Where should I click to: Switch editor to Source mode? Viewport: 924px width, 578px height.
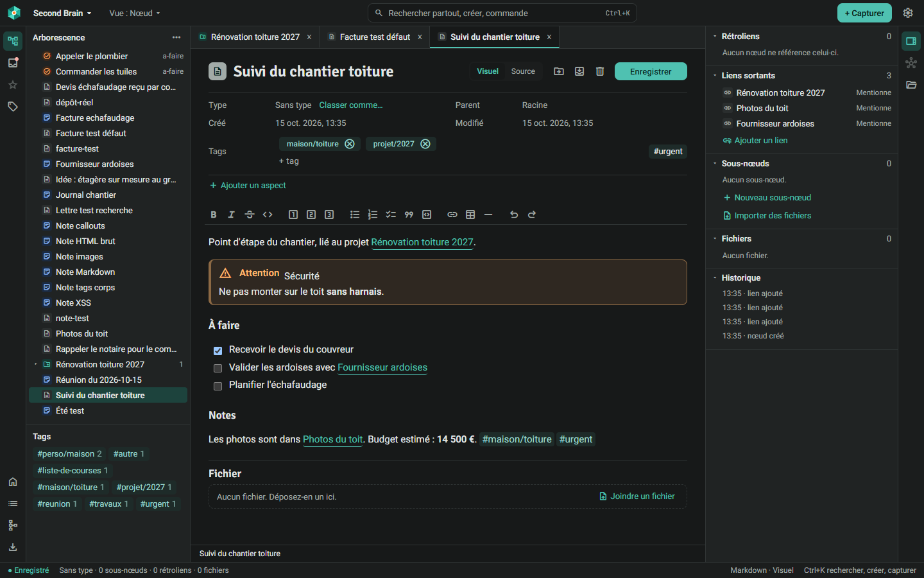523,71
